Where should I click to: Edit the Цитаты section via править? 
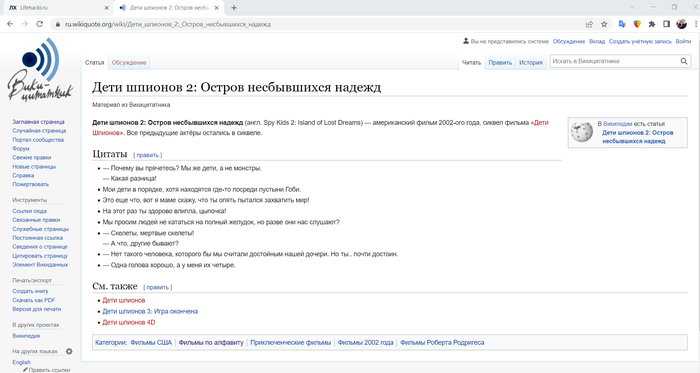click(148, 155)
